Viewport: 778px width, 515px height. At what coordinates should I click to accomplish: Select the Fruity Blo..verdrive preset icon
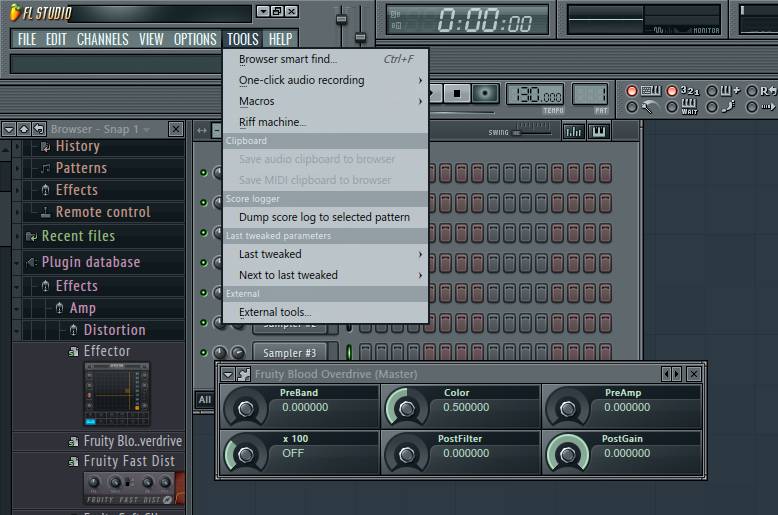73,441
